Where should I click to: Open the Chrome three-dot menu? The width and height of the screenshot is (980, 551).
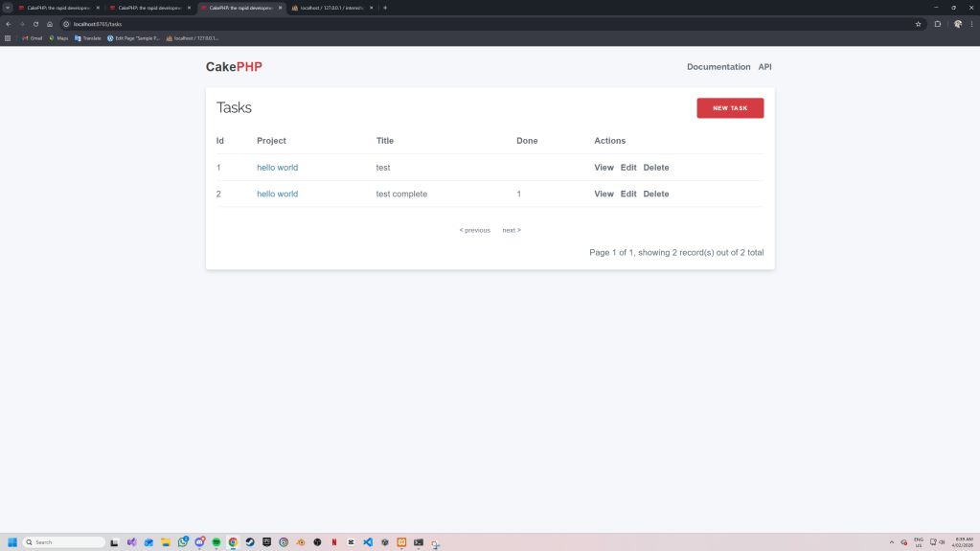[971, 24]
